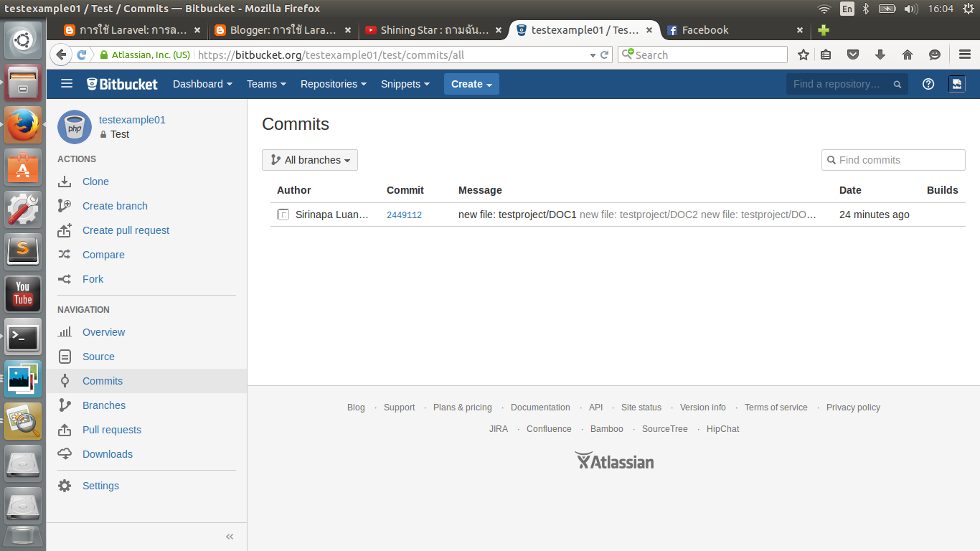Click Firefox back arrow button
Image resolution: width=980 pixels, height=551 pixels.
(61, 55)
